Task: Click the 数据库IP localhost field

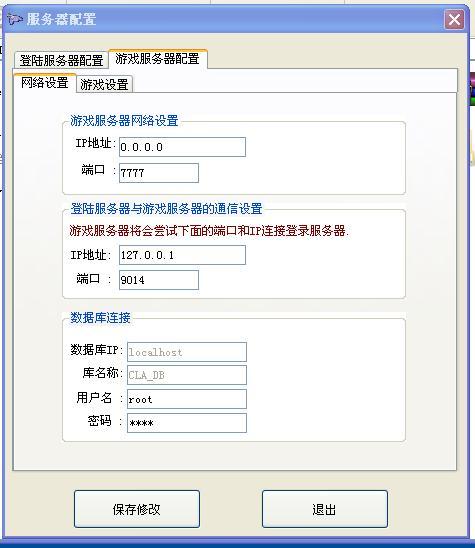Action: coord(187,352)
